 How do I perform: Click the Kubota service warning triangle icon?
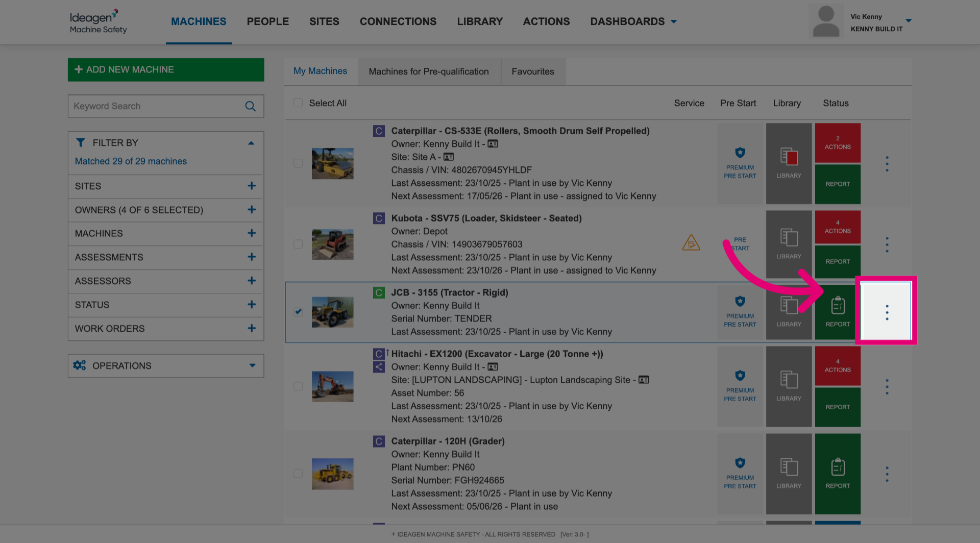(x=691, y=243)
